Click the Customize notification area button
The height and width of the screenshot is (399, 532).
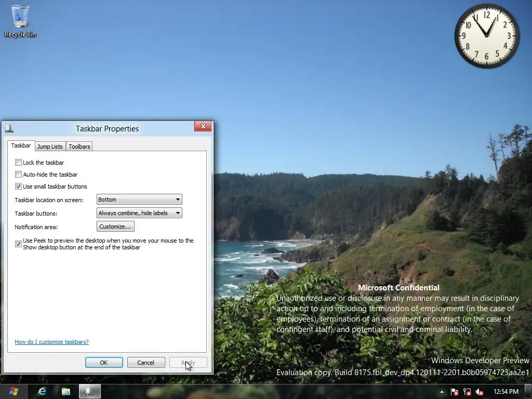(115, 227)
